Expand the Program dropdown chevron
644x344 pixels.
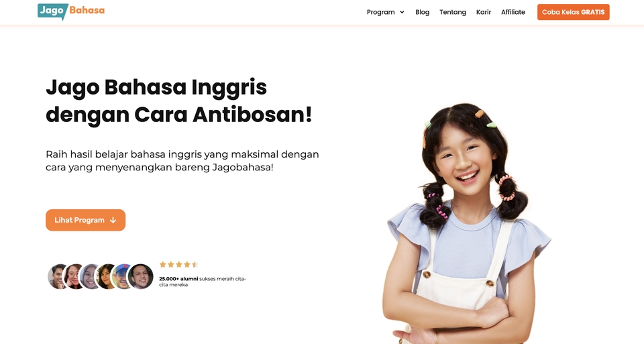point(402,12)
